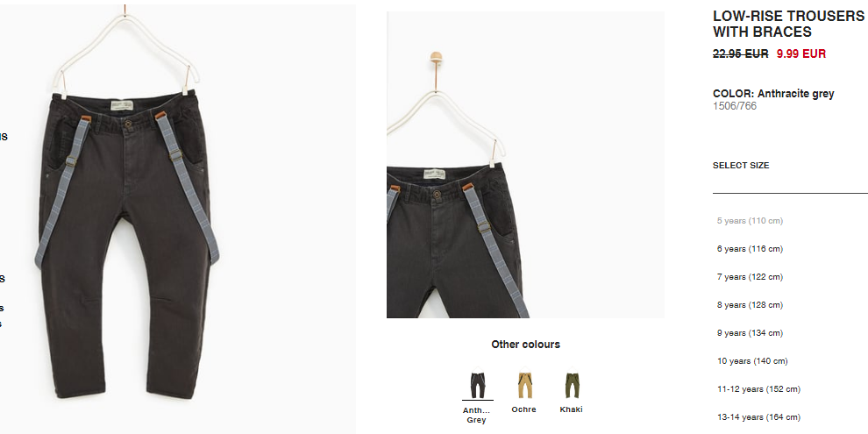Click the Anth... Grey colour label
The width and height of the screenshot is (868, 434).
click(x=477, y=416)
